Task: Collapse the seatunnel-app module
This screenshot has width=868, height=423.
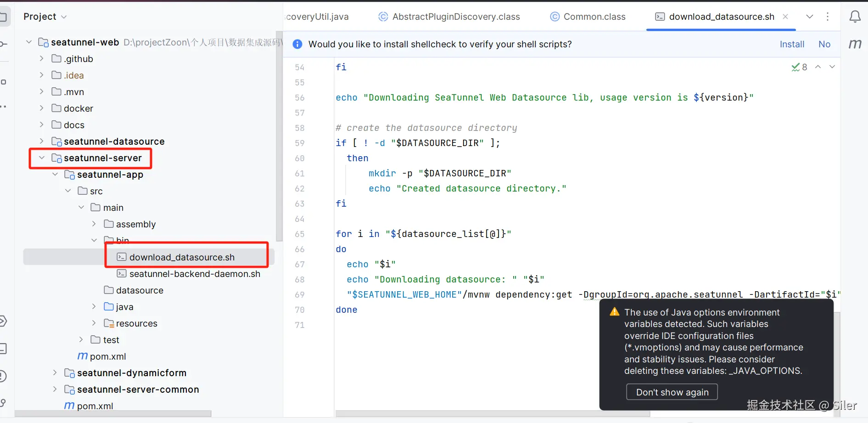Action: click(55, 175)
